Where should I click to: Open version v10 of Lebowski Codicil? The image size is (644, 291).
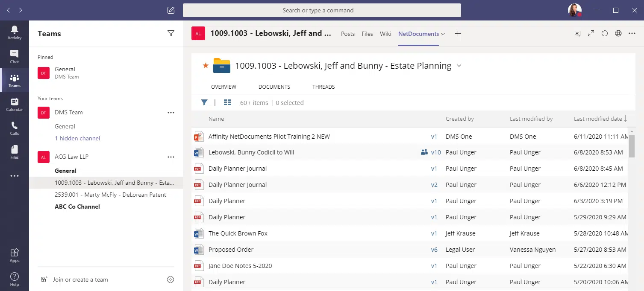tap(436, 152)
